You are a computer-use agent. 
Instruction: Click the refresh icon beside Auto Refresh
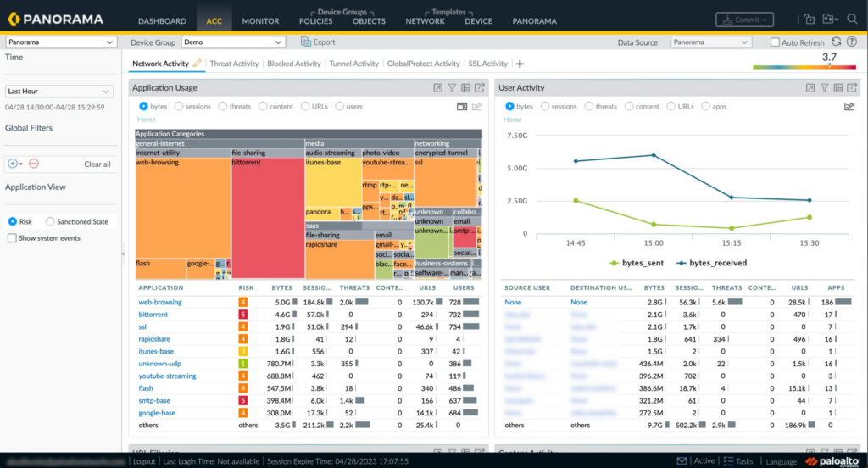pos(836,42)
